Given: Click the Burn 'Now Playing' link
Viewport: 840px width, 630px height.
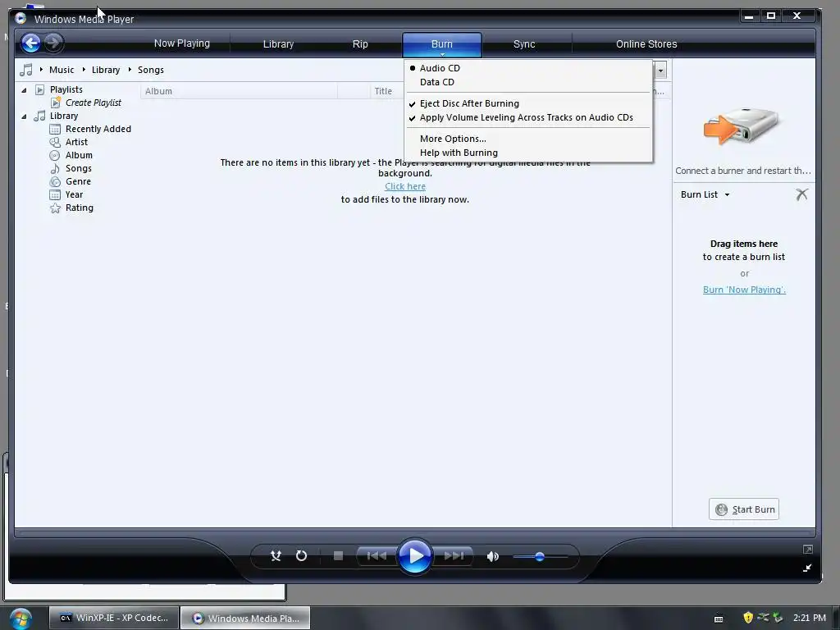Looking at the screenshot, I should [744, 290].
